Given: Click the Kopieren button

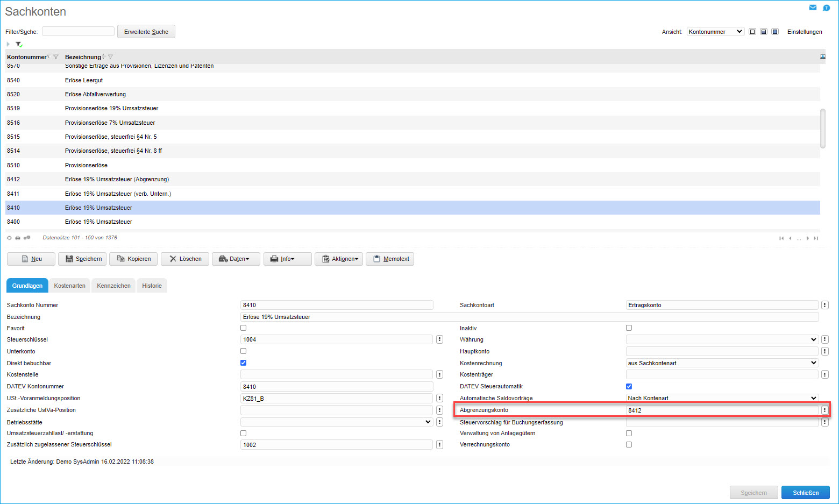Looking at the screenshot, I should pyautogui.click(x=133, y=259).
